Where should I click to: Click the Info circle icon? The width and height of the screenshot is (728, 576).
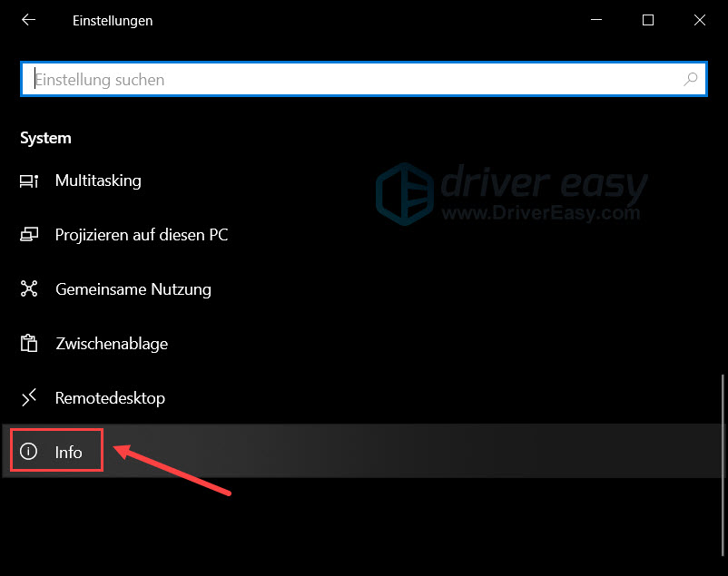pyautogui.click(x=29, y=452)
